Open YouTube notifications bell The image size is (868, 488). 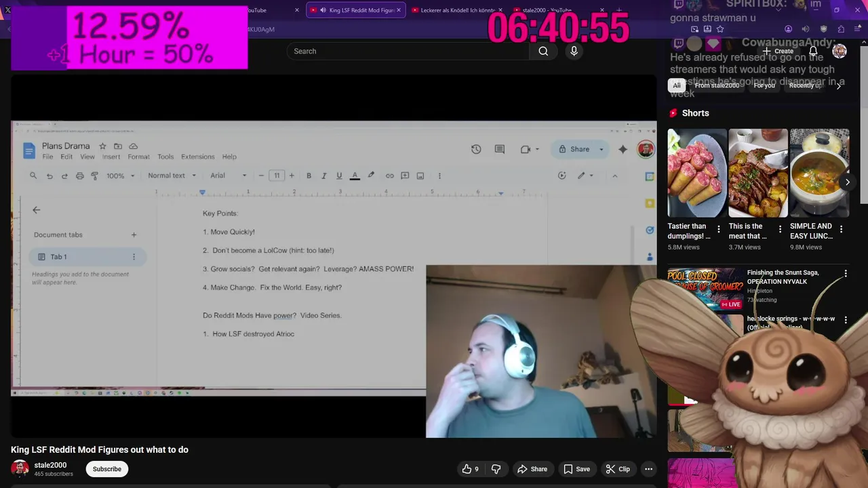coord(813,51)
